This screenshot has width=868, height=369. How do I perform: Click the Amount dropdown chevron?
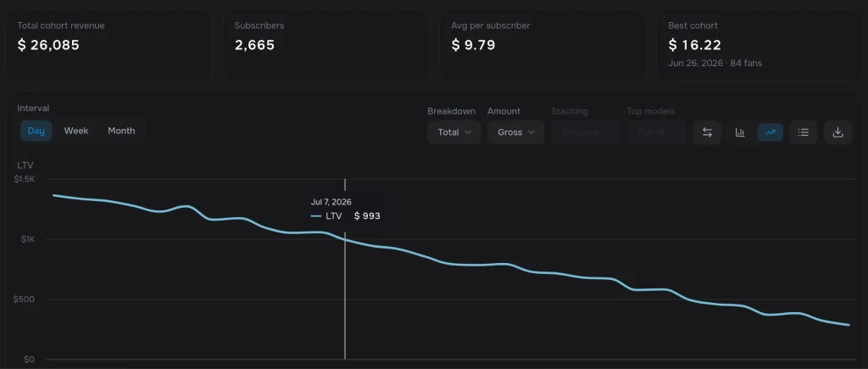coord(531,132)
